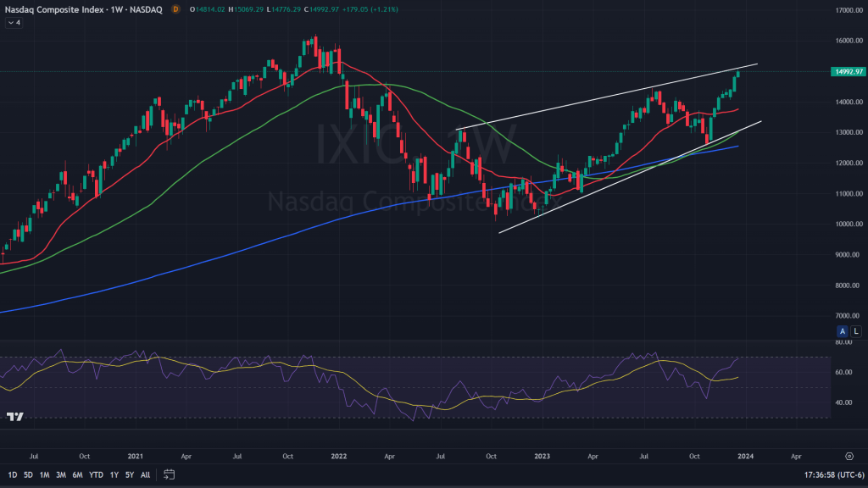Select the 5D time range
The image size is (868, 488).
28,474
